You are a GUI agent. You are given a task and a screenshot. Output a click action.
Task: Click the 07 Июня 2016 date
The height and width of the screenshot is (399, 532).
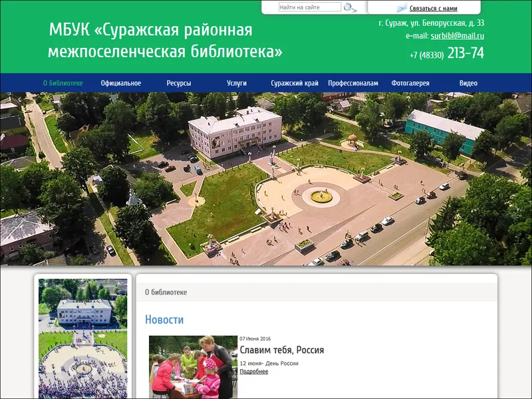click(255, 338)
